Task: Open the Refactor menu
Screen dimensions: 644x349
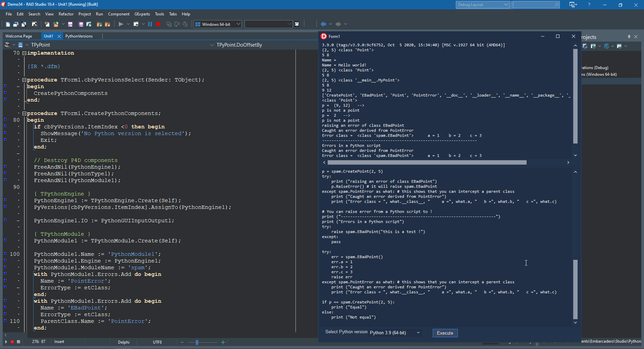Action: pos(66,14)
